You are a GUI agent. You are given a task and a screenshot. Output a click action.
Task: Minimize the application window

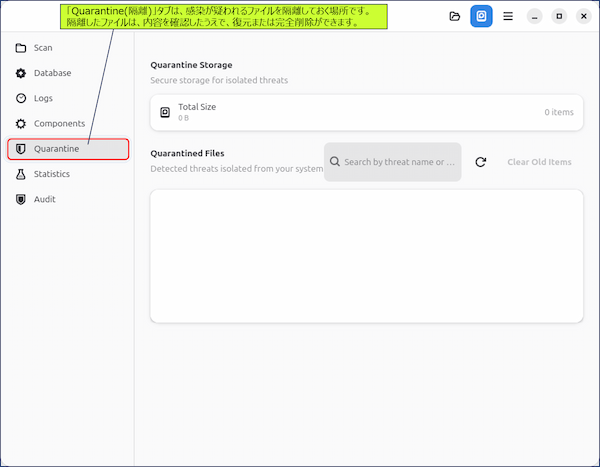pos(534,16)
